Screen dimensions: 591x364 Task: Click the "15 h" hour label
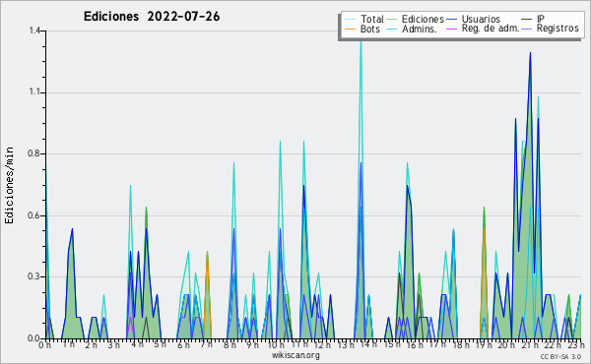click(x=392, y=344)
